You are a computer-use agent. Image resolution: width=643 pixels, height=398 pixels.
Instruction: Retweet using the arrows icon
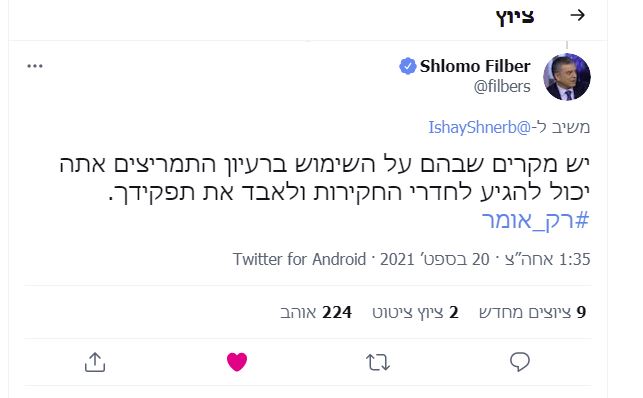coord(378,363)
